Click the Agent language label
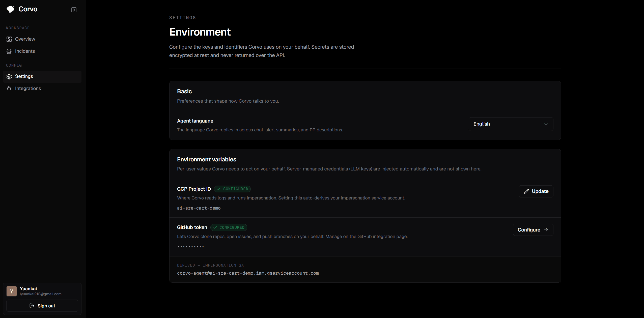Viewport: 644px width, 318px height. pyautogui.click(x=195, y=121)
